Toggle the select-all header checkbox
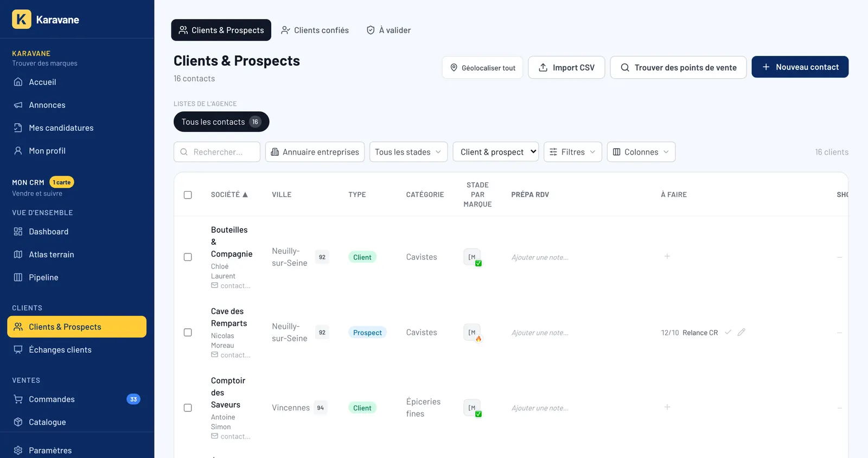The image size is (868, 458). click(188, 195)
